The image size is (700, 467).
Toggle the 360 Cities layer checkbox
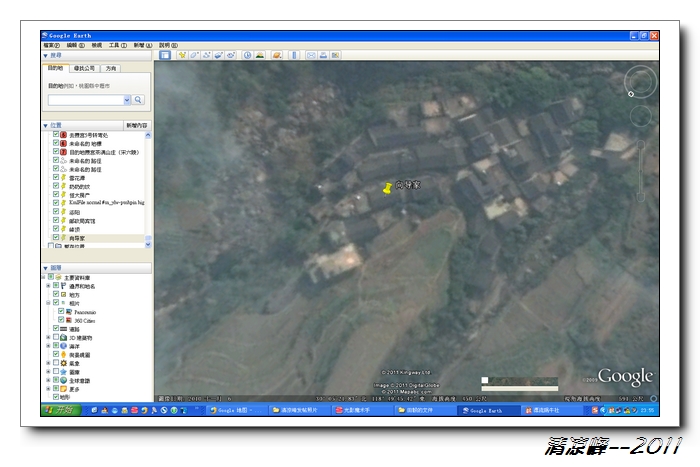point(61,320)
